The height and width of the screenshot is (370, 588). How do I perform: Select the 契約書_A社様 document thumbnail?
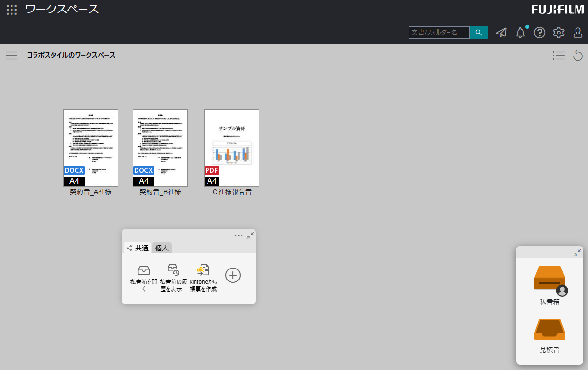pos(91,148)
